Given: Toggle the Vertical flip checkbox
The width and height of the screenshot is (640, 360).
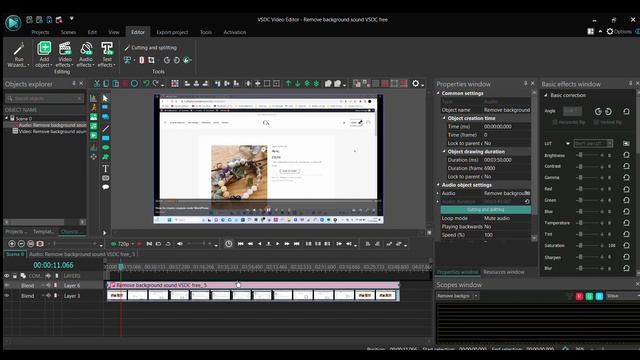Looking at the screenshot, I should pos(596,122).
